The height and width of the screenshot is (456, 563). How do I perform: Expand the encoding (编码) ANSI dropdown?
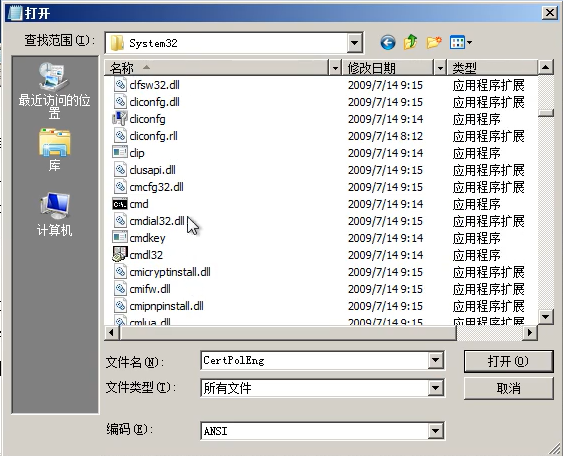tap(436, 431)
